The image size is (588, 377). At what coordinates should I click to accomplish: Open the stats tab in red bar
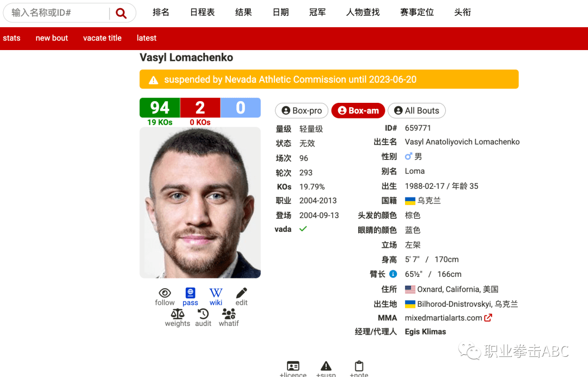[x=11, y=38]
